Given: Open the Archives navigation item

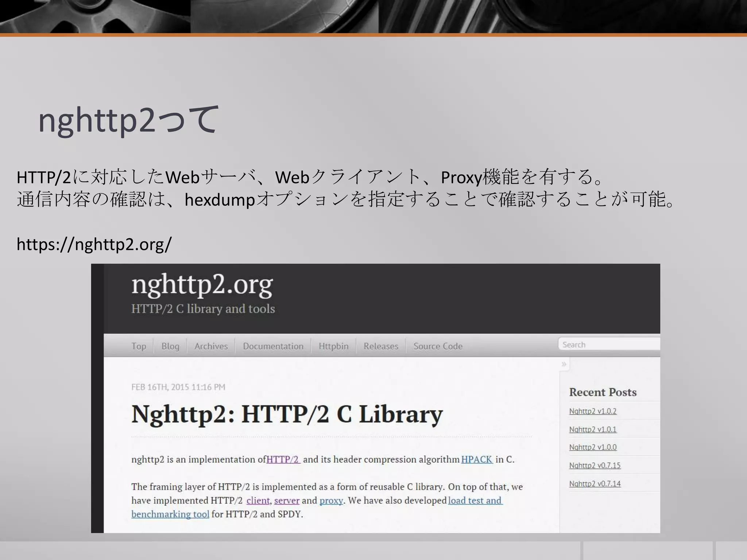Looking at the screenshot, I should click(211, 346).
